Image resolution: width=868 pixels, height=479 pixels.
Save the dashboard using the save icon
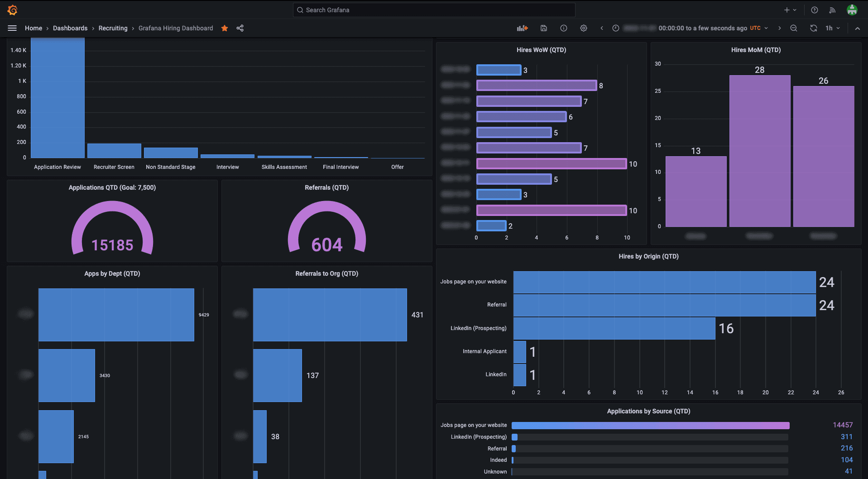click(x=543, y=28)
